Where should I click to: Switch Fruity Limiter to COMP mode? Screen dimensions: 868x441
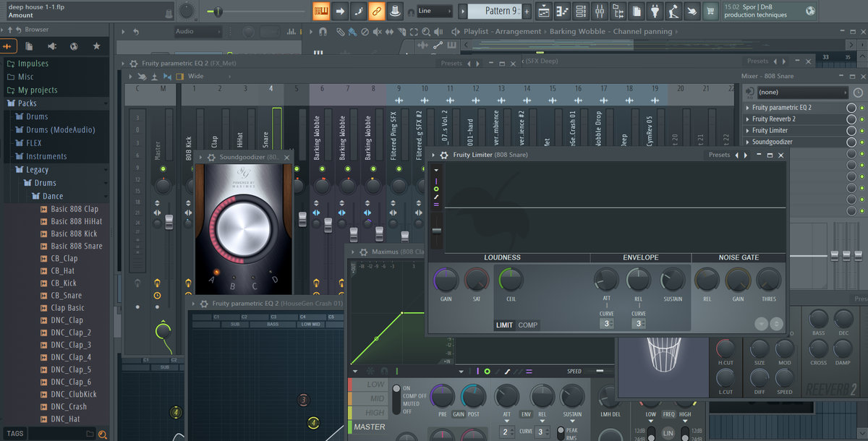coord(528,325)
